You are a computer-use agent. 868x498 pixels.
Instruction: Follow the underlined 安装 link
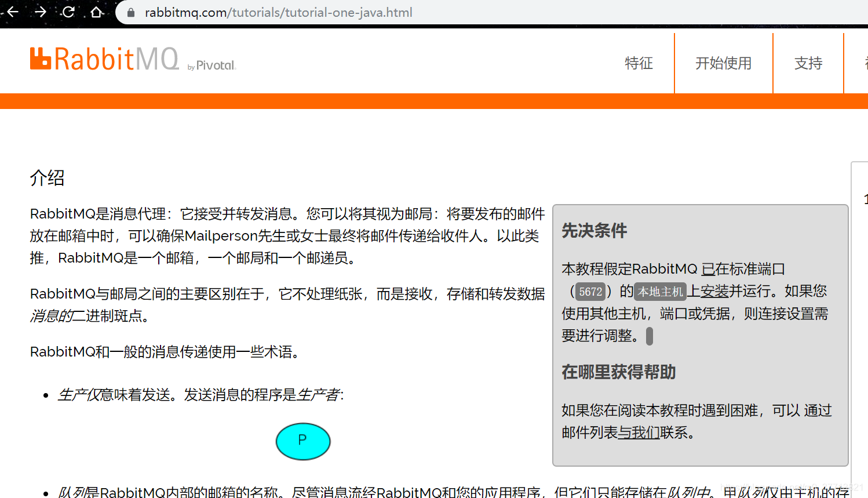[714, 292]
